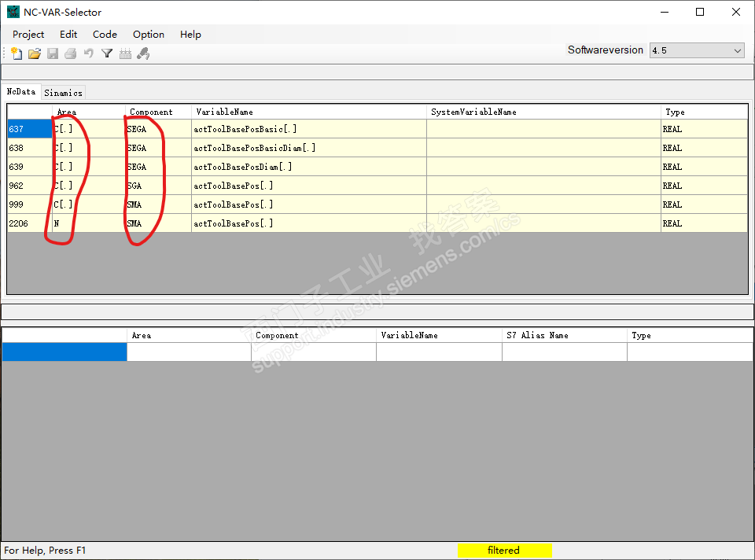The height and width of the screenshot is (560, 755).
Task: Switch to the NcData tab
Action: pos(20,91)
